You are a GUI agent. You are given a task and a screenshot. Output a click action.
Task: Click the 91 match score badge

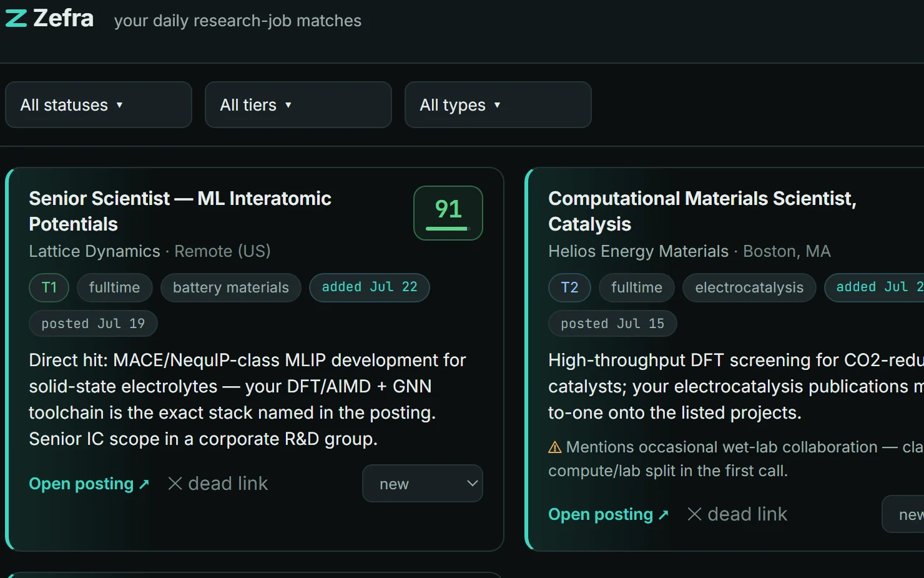pos(448,213)
